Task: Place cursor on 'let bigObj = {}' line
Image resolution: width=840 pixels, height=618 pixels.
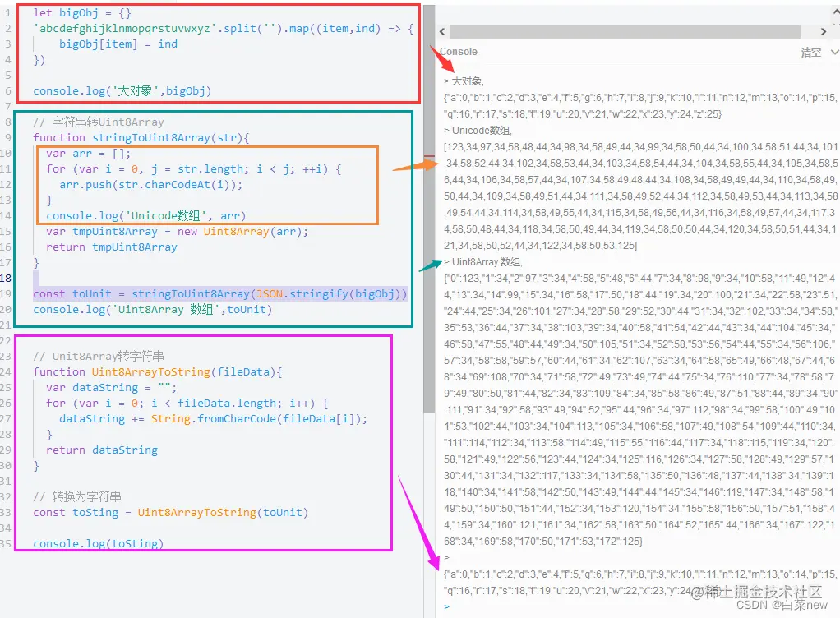Action: click(x=82, y=13)
